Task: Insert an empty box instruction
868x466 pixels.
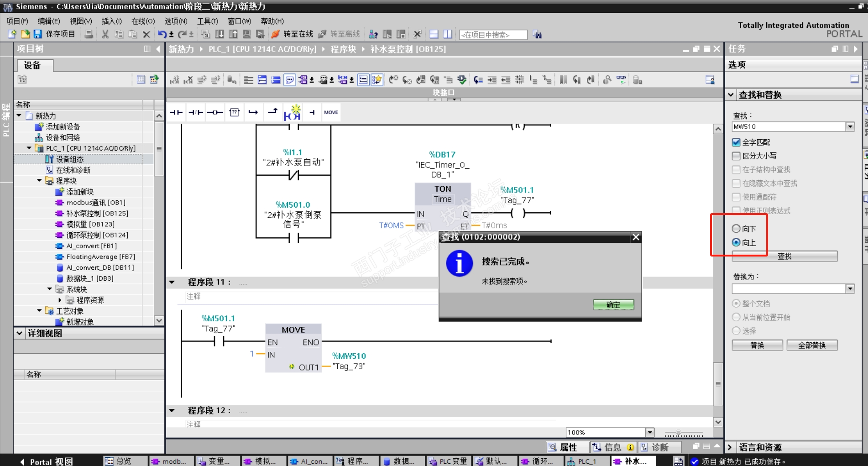Action: 235,112
